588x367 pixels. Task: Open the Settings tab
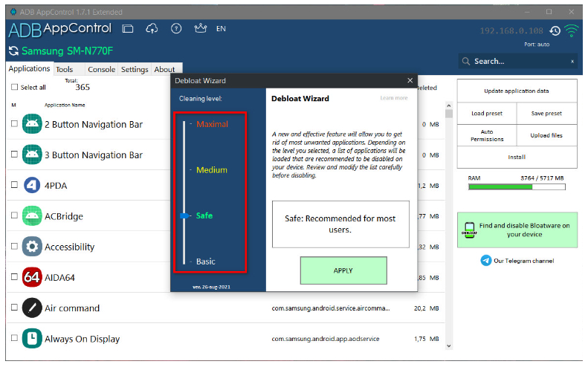[x=135, y=70]
